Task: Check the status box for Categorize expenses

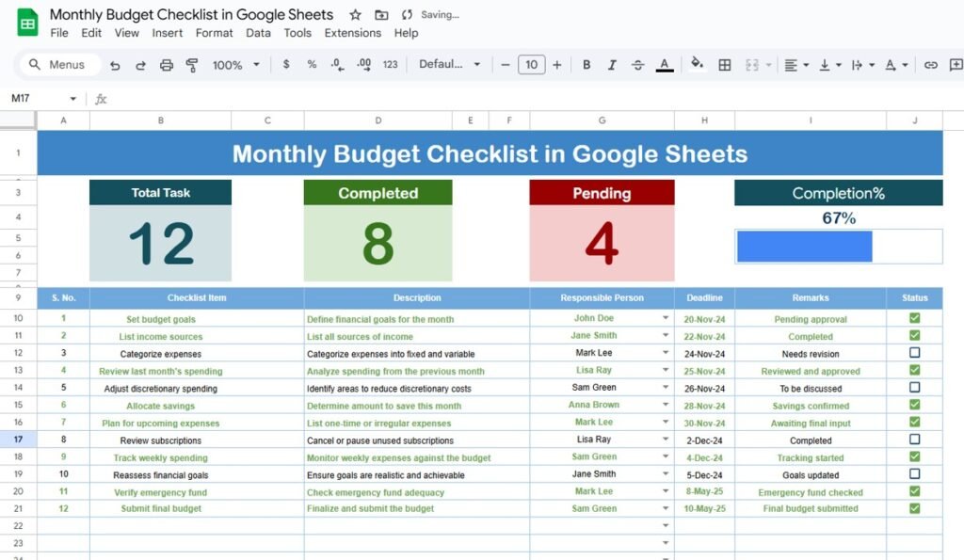Action: point(914,353)
